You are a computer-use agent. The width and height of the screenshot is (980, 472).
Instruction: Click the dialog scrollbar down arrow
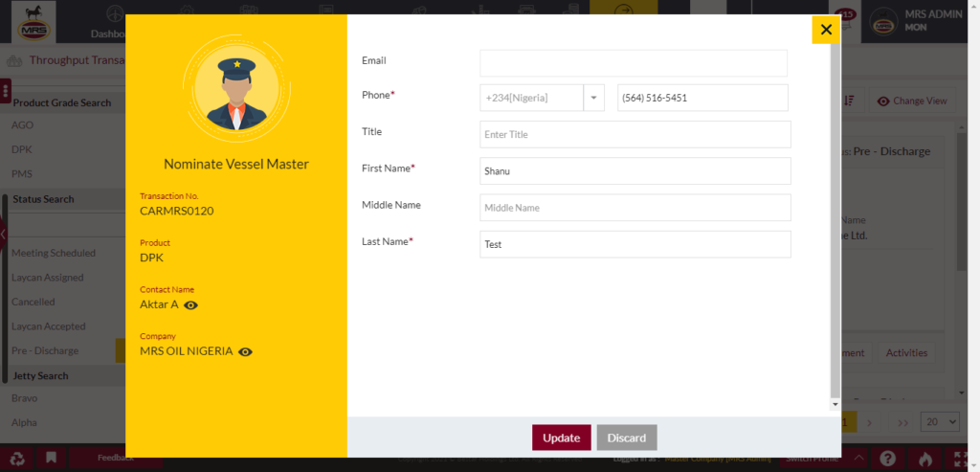click(x=835, y=404)
